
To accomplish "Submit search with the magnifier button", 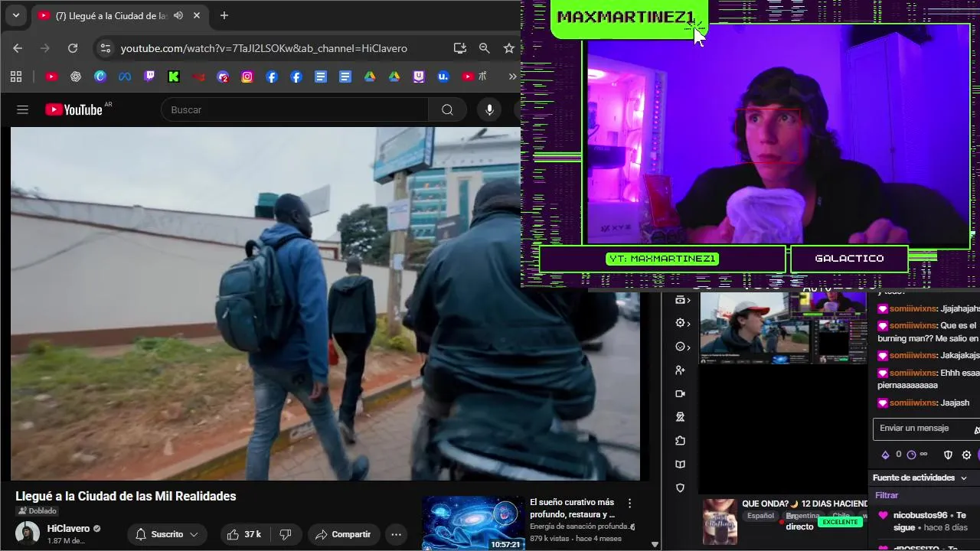I will (447, 110).
